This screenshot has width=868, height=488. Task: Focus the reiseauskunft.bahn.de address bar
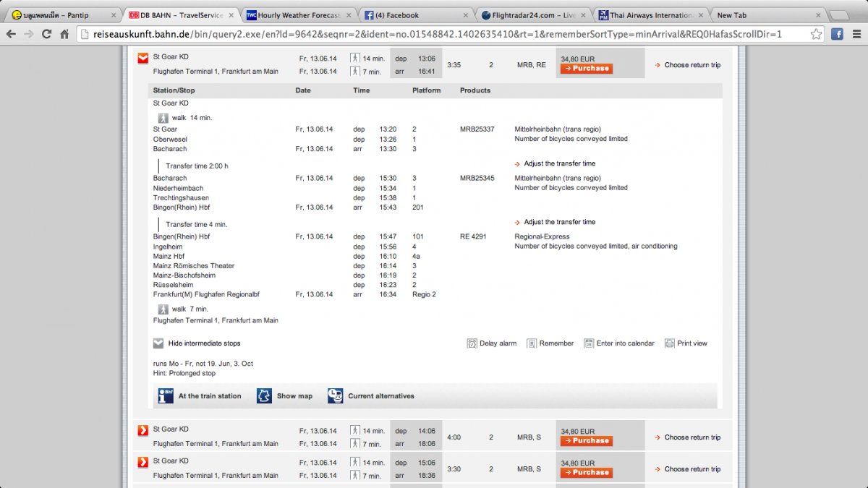[x=441, y=34]
